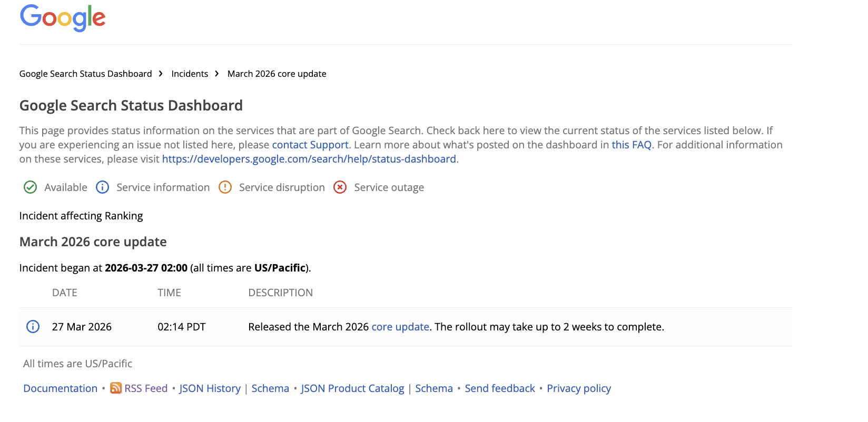Open the RSS Feed link
Viewport: 868px width, 422px height.
[146, 388]
